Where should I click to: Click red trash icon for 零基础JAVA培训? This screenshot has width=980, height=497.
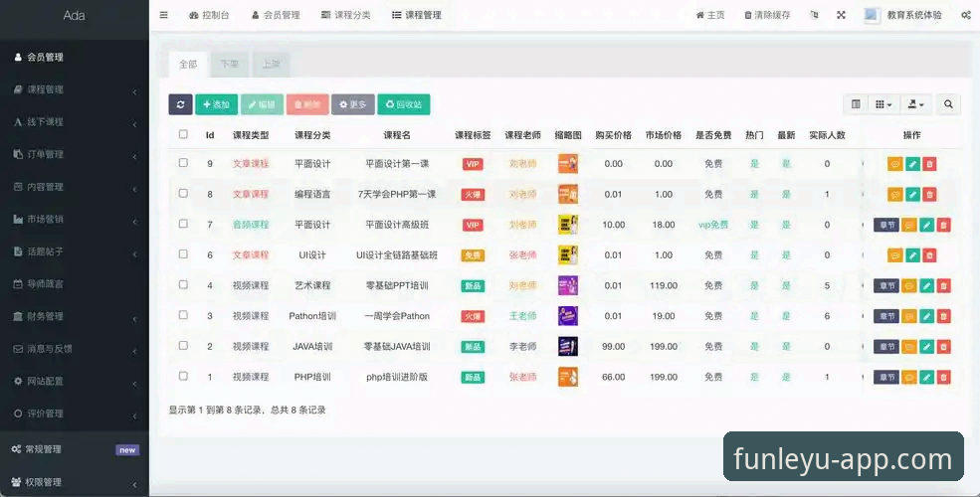click(x=944, y=347)
